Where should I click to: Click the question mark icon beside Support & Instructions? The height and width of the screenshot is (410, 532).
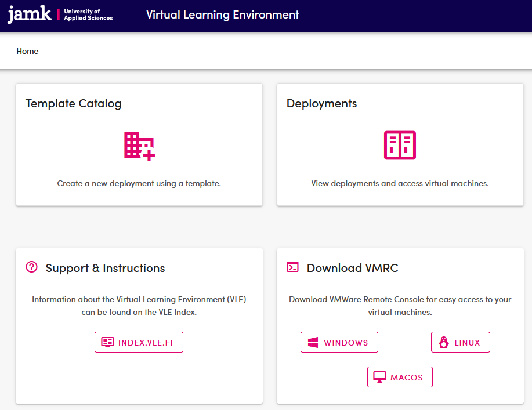pos(31,267)
